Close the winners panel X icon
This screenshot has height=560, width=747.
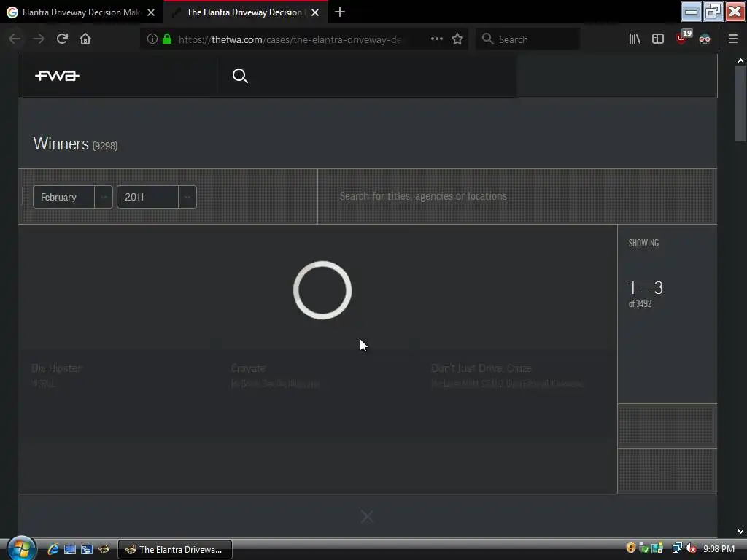[367, 516]
